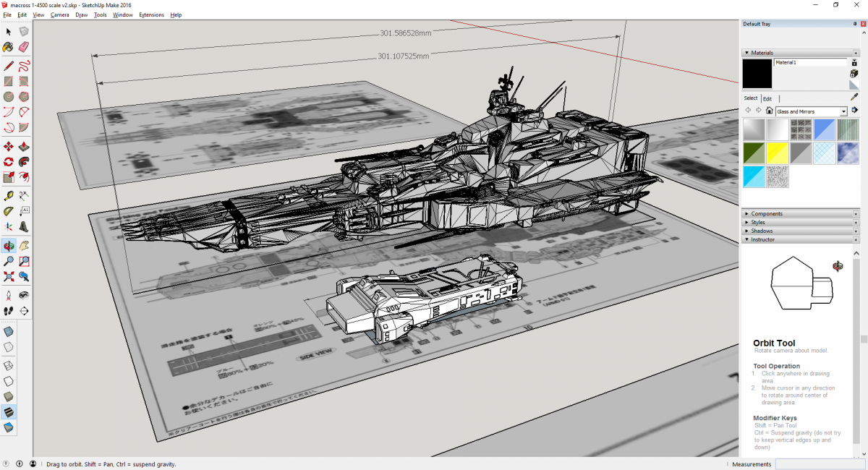The width and height of the screenshot is (868, 470).
Task: Pick the Scale tool
Action: 9,177
